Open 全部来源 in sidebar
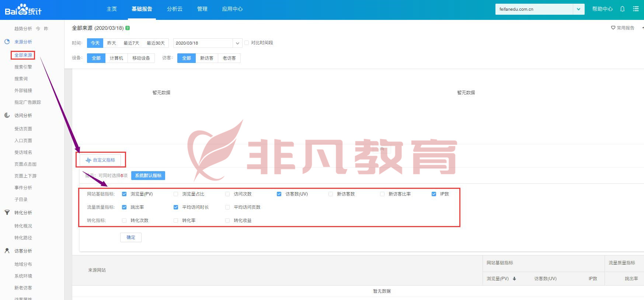The width and height of the screenshot is (644, 300). point(23,55)
